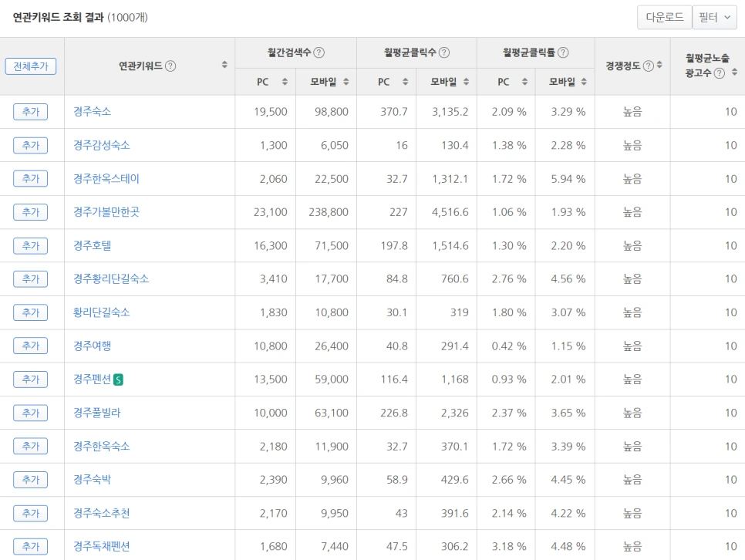
Task: Add keyword 경주황리단길숙소 with 추가 button
Action: click(x=30, y=279)
